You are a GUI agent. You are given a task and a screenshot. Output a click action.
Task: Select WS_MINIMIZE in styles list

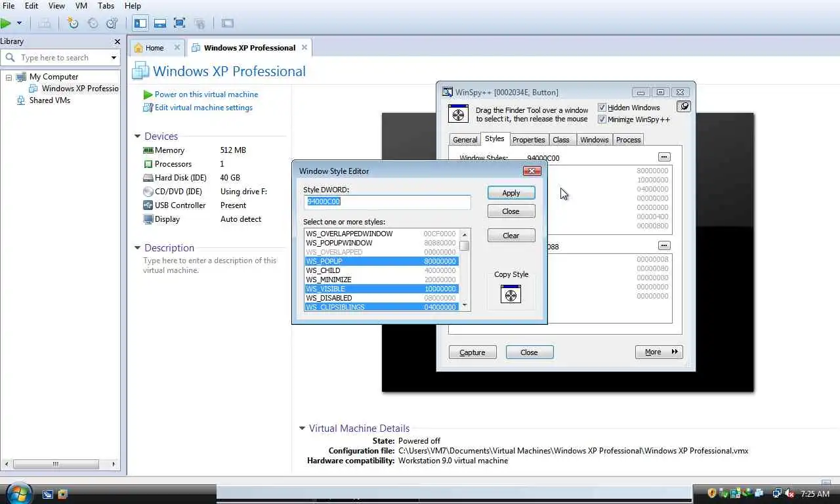click(x=381, y=280)
